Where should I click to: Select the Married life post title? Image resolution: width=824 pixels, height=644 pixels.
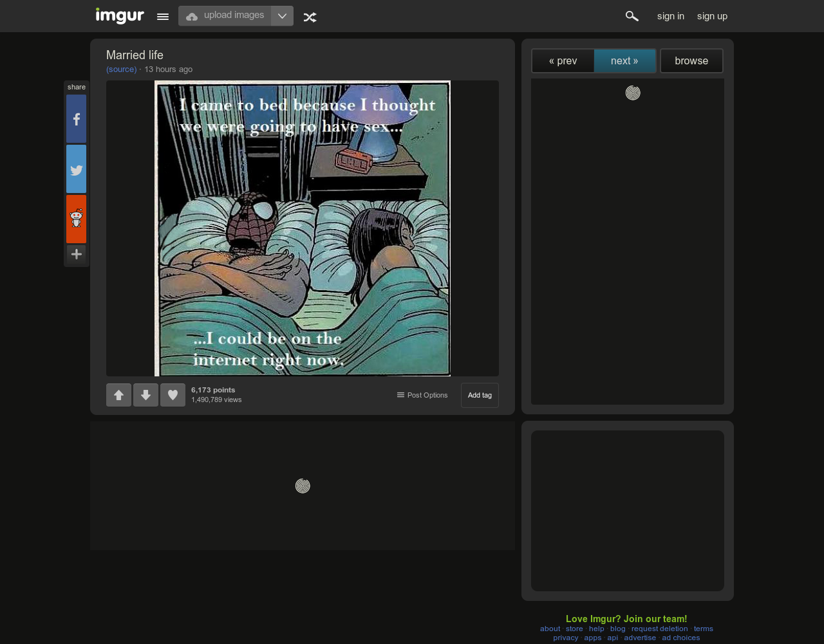coord(135,55)
